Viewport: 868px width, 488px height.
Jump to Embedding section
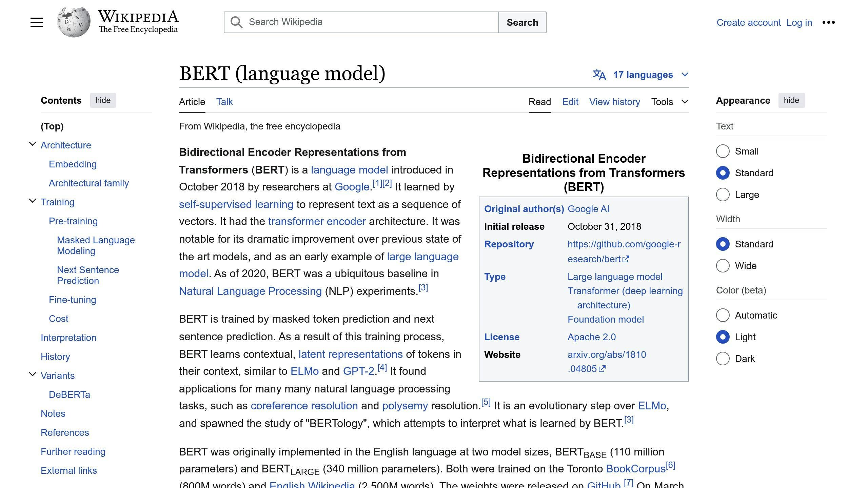coord(73,164)
